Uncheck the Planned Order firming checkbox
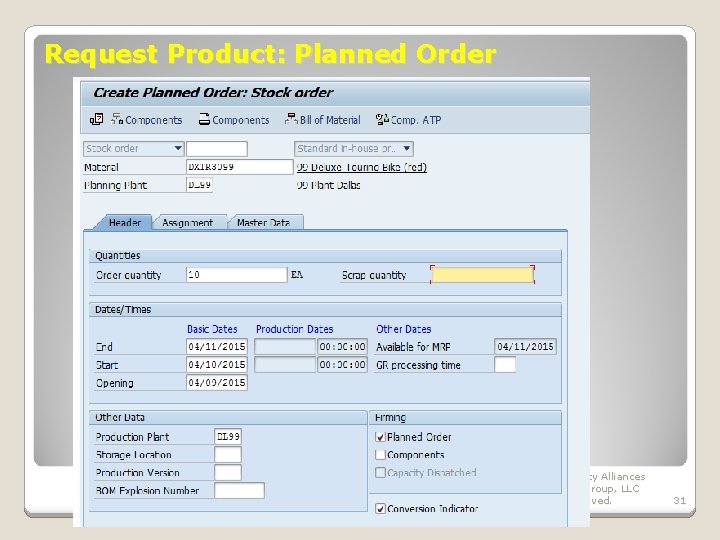Screen dimensions: 720x540 [380, 437]
